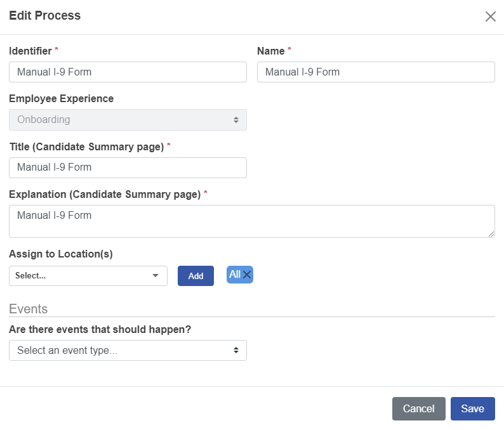Close the Edit Process dialog

[490, 16]
